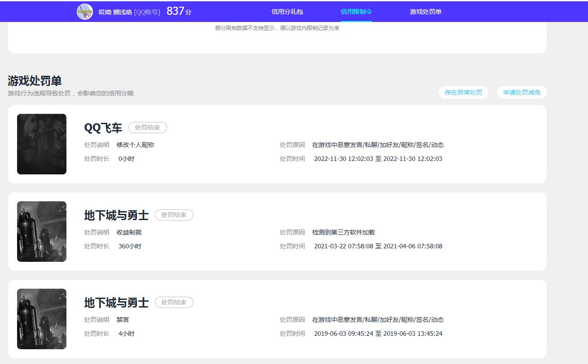This screenshot has height=364, width=588.
Task: Open 申请处罚减免 to request penalty reduction
Action: [x=522, y=92]
